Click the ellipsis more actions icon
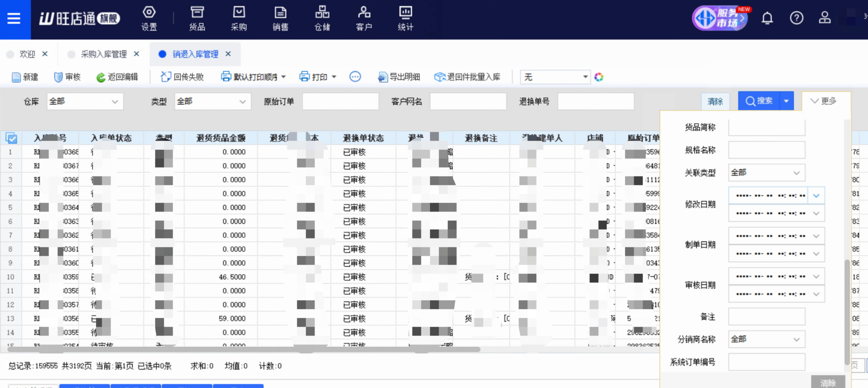This screenshot has width=868, height=388. pos(355,77)
